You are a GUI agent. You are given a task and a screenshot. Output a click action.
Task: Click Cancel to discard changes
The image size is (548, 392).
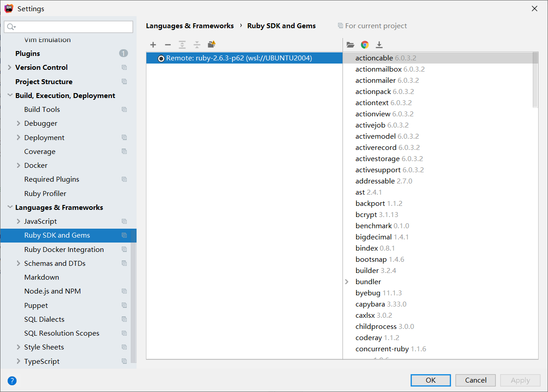[x=475, y=380]
